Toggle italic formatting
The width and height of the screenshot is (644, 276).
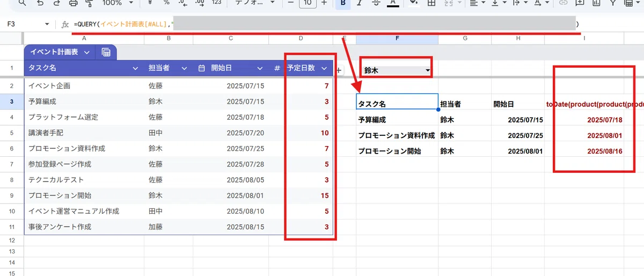pyautogui.click(x=359, y=3)
